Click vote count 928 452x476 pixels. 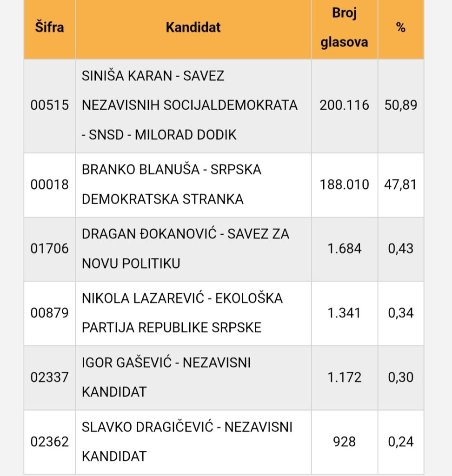344,441
